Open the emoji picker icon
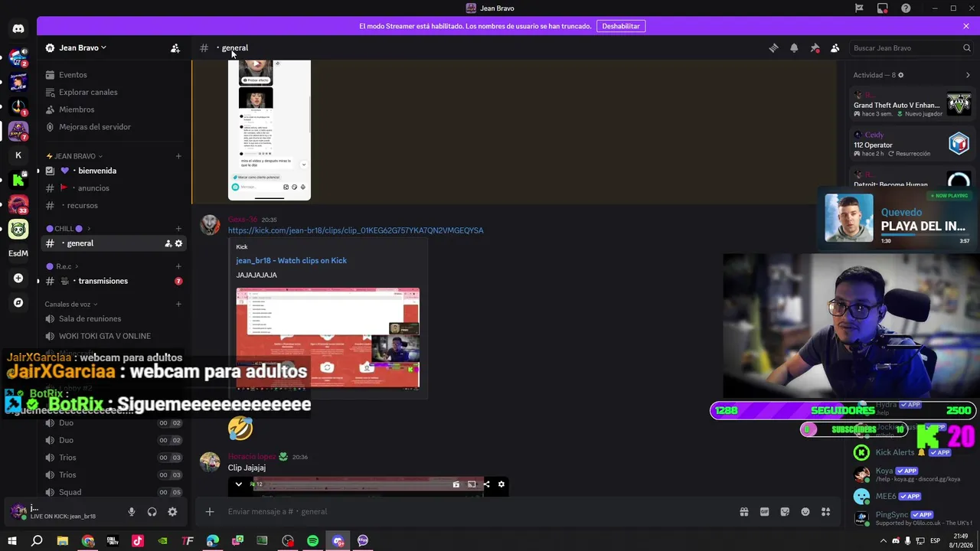980x551 pixels. [x=805, y=512]
